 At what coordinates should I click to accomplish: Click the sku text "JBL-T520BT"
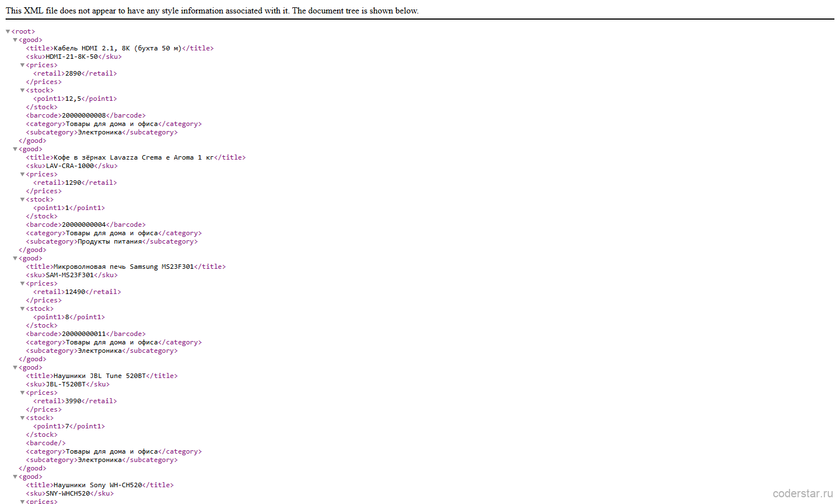click(66, 384)
